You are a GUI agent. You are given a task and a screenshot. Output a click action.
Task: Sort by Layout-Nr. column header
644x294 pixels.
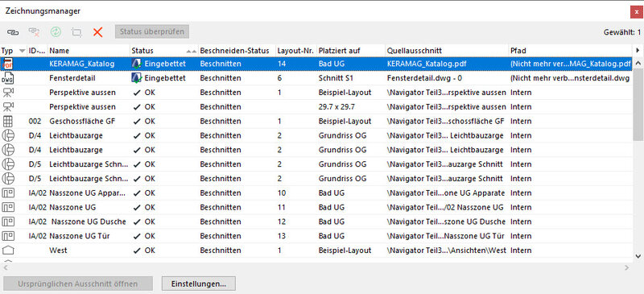coord(295,51)
